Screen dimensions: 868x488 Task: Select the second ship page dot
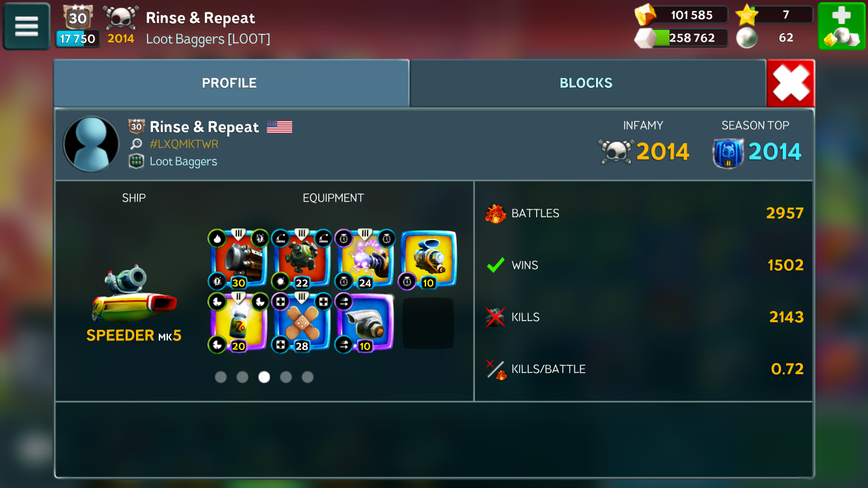coord(242,377)
